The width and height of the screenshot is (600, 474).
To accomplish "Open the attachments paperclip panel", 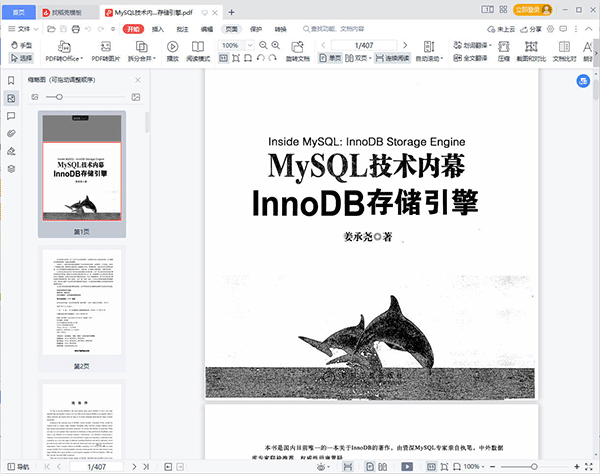I will (x=11, y=133).
